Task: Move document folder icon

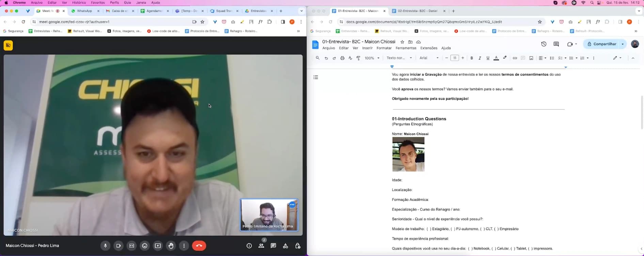Action: point(410,42)
